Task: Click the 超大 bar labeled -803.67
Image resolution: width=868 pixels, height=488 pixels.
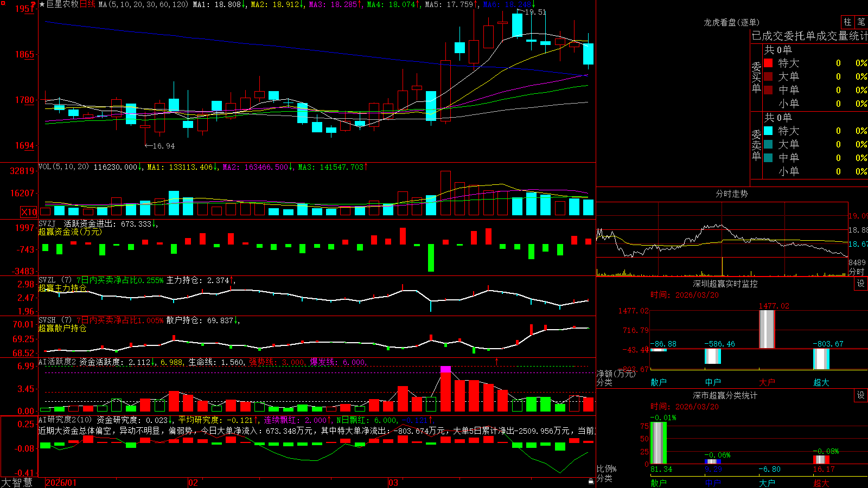Action: [x=821, y=359]
